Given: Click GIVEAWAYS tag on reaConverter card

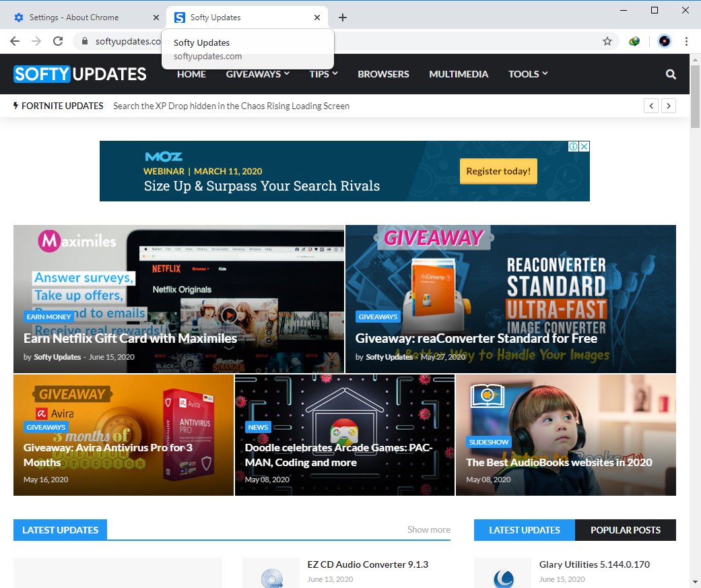Looking at the screenshot, I should point(378,317).
